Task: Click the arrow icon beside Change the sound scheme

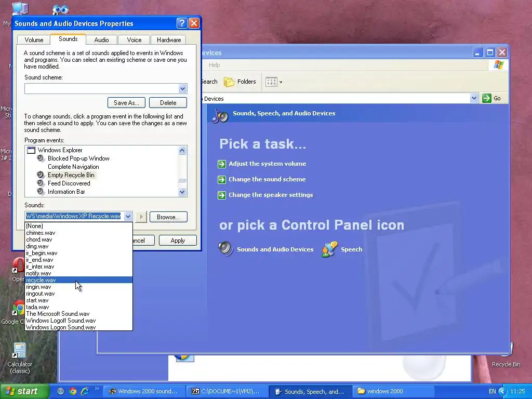Action: pyautogui.click(x=221, y=179)
